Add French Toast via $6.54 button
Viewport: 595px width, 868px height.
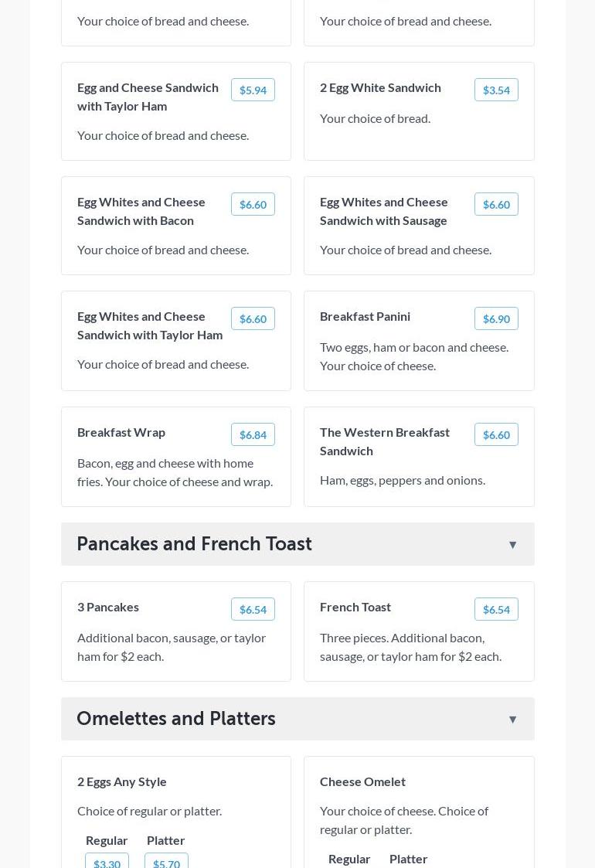point(495,610)
